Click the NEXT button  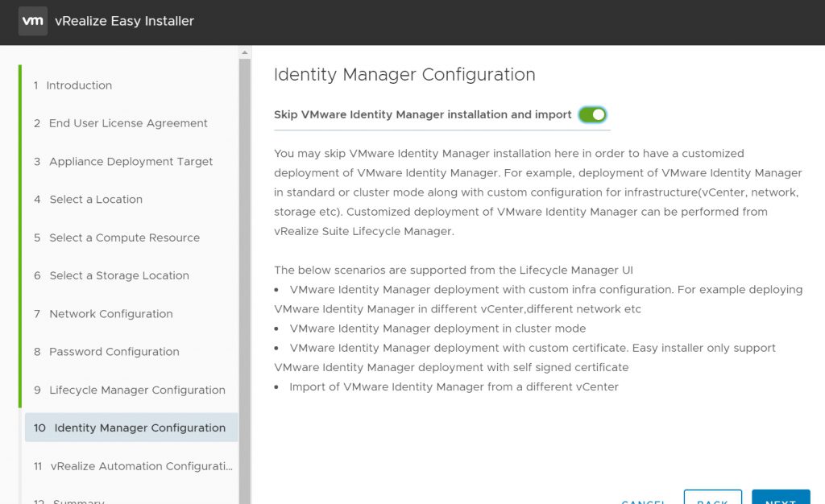(x=781, y=498)
